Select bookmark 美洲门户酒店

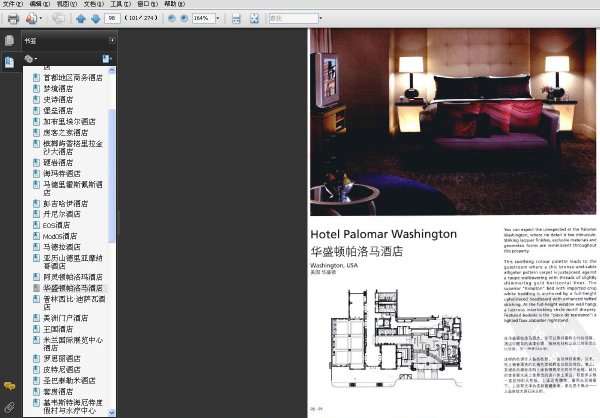point(65,318)
